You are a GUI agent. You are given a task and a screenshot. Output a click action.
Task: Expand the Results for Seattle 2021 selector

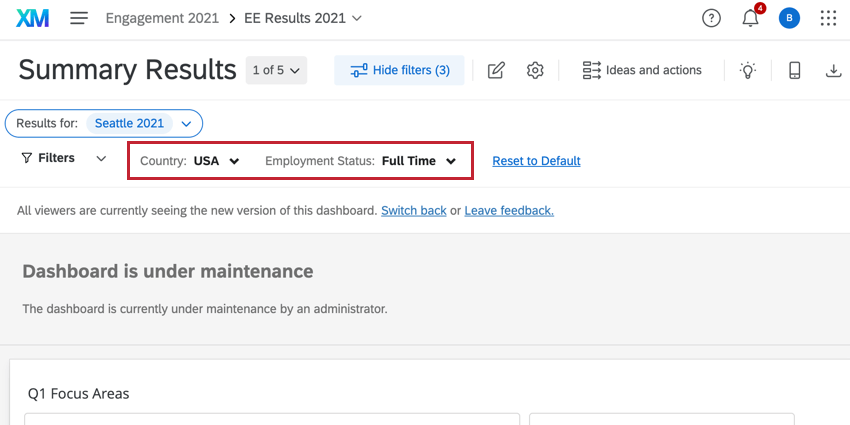[186, 123]
